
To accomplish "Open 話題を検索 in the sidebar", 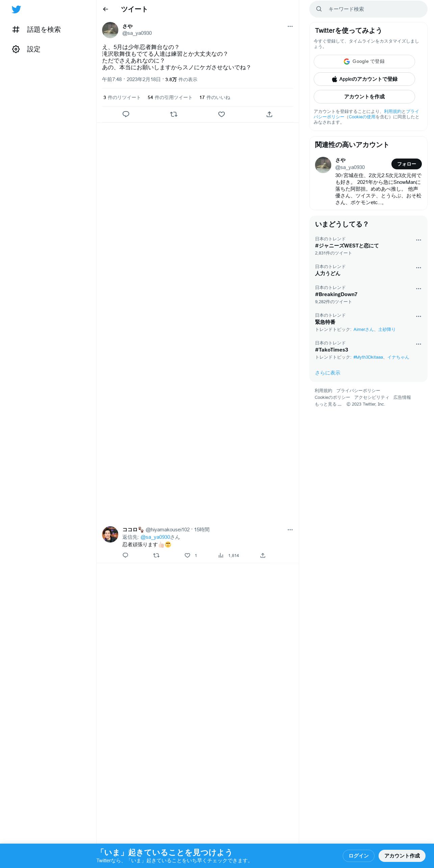I will (37, 30).
